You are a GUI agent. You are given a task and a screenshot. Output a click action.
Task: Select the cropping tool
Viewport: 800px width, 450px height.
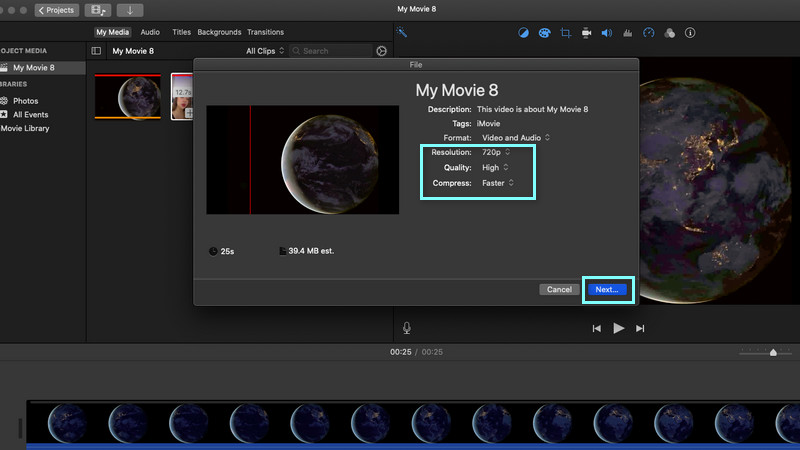click(x=565, y=33)
